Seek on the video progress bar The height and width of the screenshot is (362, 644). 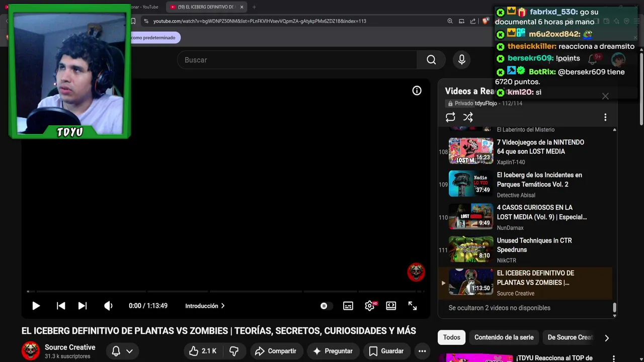point(226,291)
